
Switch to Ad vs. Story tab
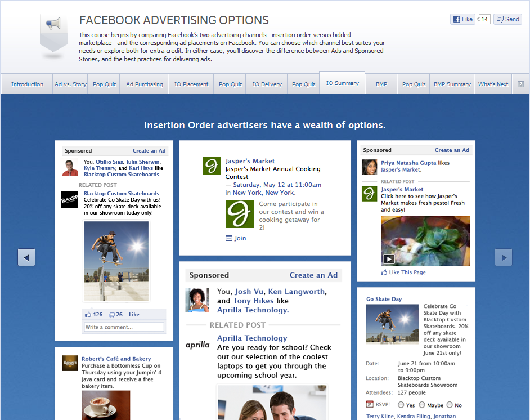click(x=70, y=84)
